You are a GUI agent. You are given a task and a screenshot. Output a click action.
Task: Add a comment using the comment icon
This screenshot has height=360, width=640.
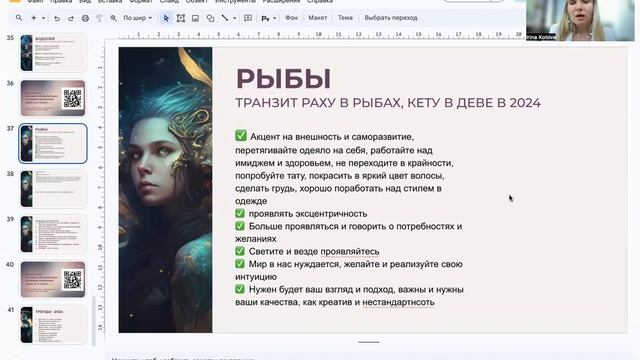click(248, 18)
